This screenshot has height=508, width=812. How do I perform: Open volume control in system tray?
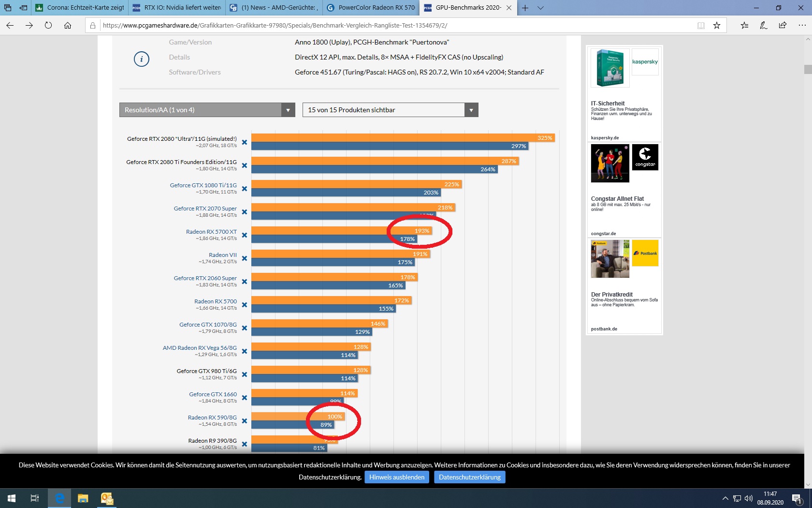click(x=749, y=498)
